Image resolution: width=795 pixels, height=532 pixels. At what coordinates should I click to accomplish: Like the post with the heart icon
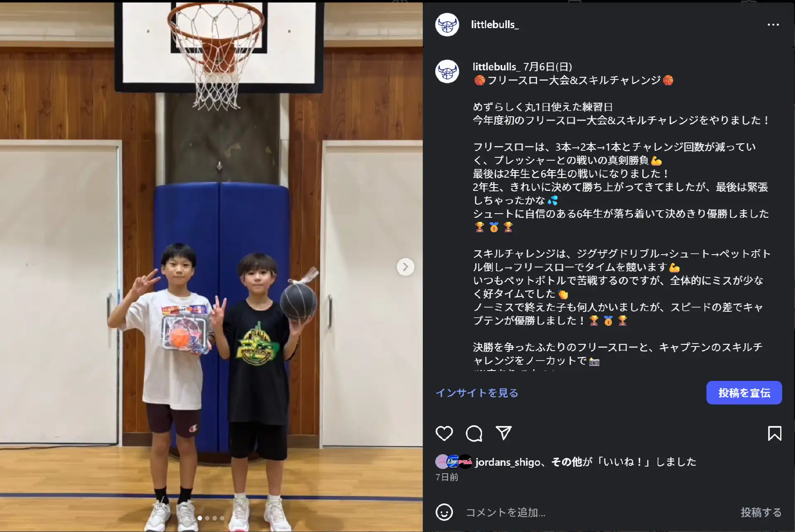pyautogui.click(x=444, y=433)
